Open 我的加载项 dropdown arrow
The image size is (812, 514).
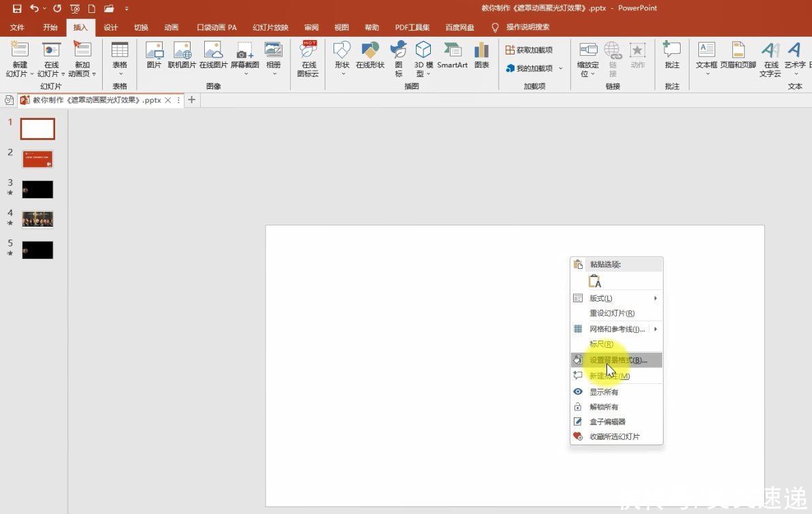click(x=561, y=68)
